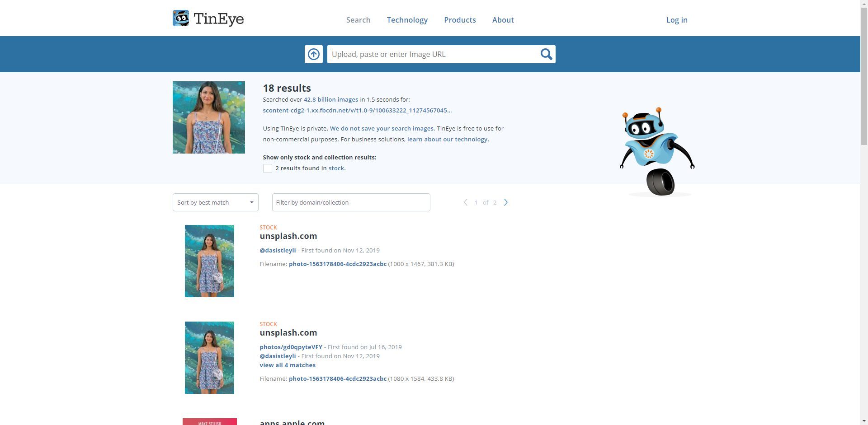Open the Technology menu item

tap(407, 20)
